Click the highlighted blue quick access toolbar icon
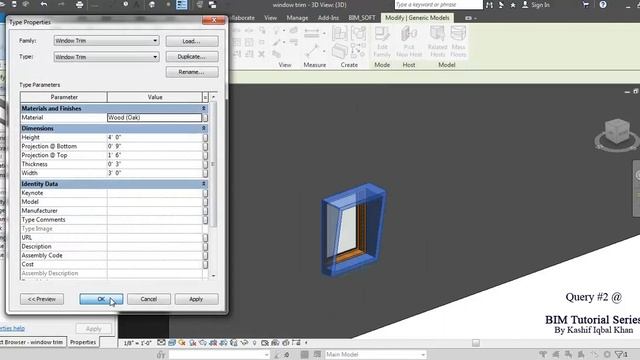This screenshot has width=640, height=360. 182,5
